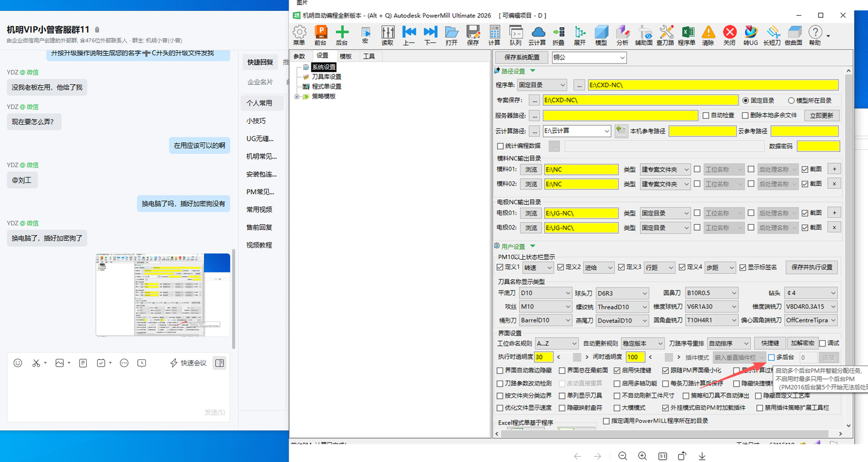Click the 清除 warning triangle icon
This screenshot has width=868, height=462.
[708, 35]
